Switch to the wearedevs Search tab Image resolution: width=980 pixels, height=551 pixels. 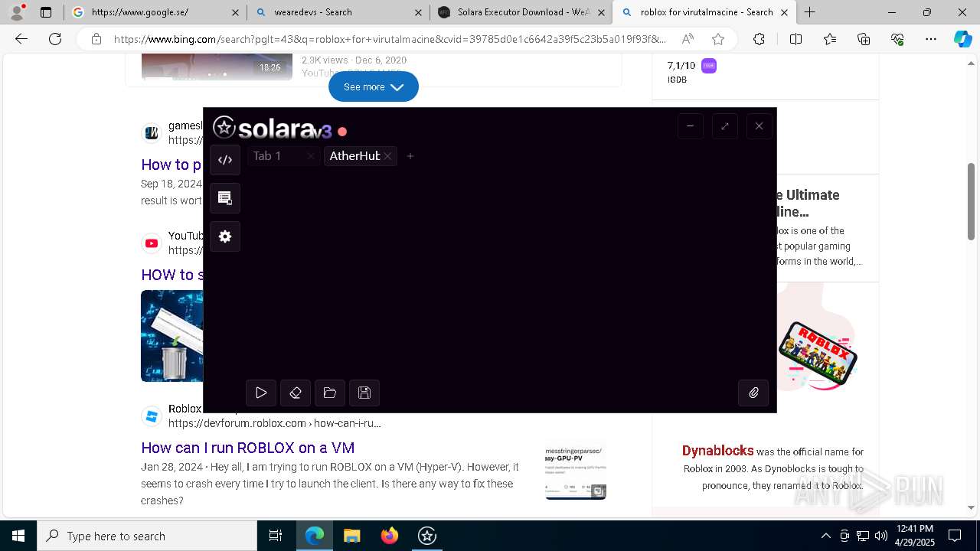click(x=338, y=12)
